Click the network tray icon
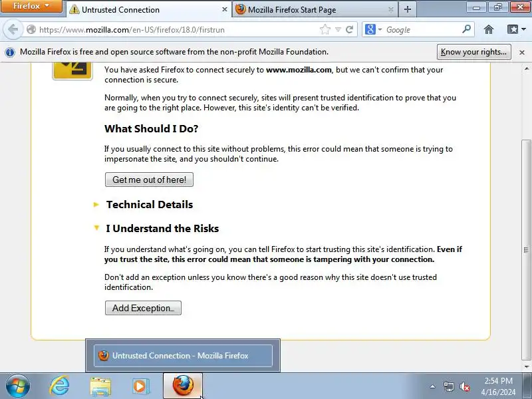 click(448, 386)
